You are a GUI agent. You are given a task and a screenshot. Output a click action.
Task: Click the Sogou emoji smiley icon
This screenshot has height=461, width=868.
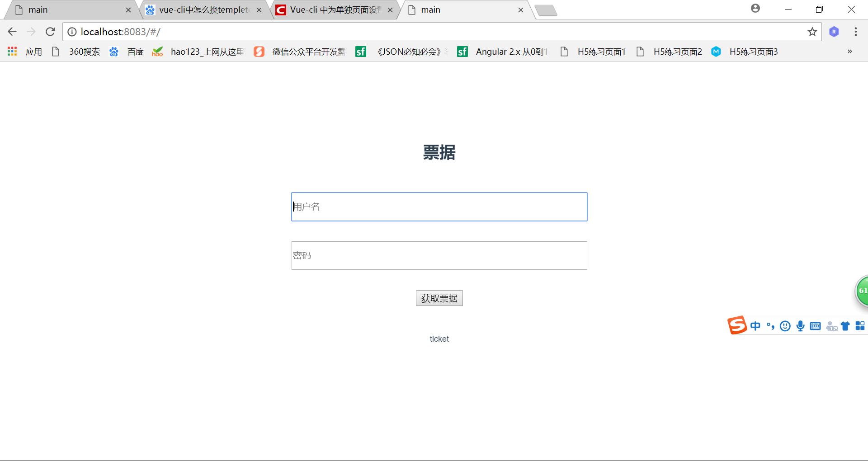click(785, 326)
